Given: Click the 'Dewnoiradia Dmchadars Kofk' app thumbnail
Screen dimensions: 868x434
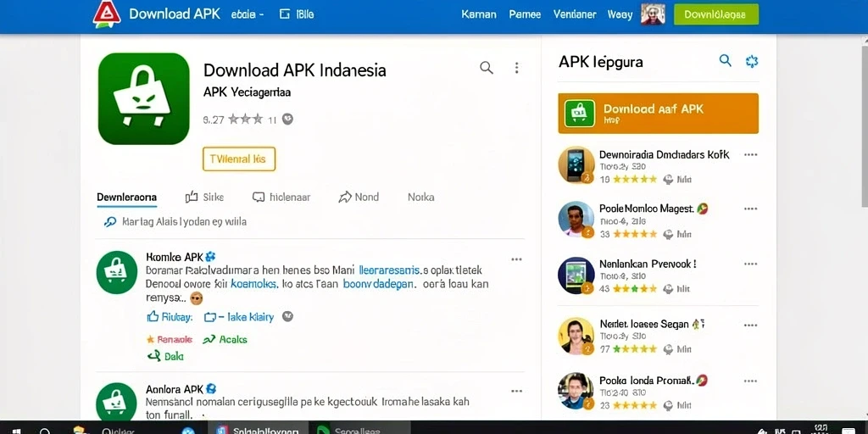Looking at the screenshot, I should click(576, 164).
